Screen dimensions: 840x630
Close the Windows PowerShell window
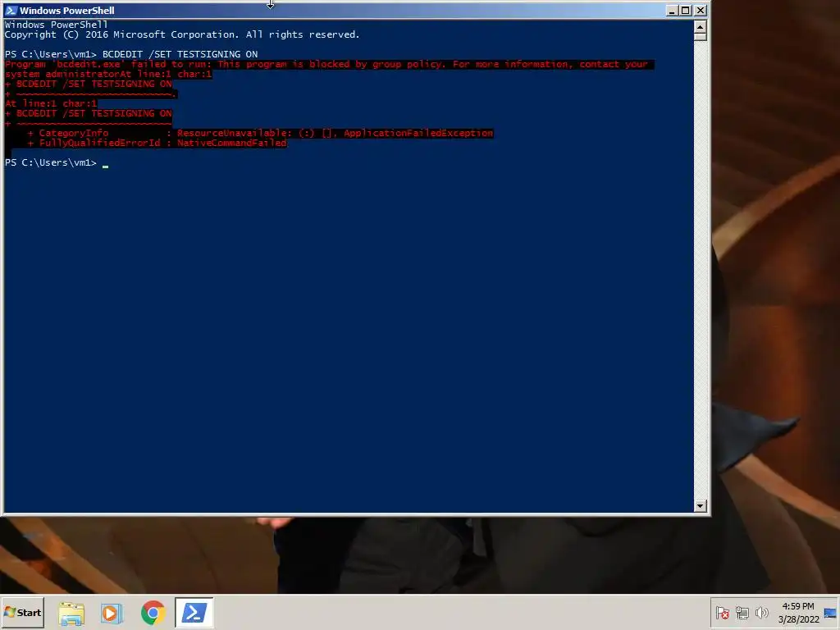701,10
